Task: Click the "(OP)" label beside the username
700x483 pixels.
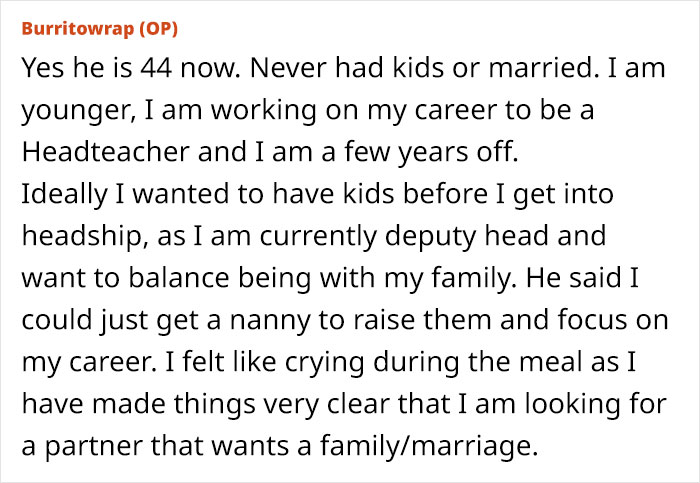Action: (x=158, y=29)
